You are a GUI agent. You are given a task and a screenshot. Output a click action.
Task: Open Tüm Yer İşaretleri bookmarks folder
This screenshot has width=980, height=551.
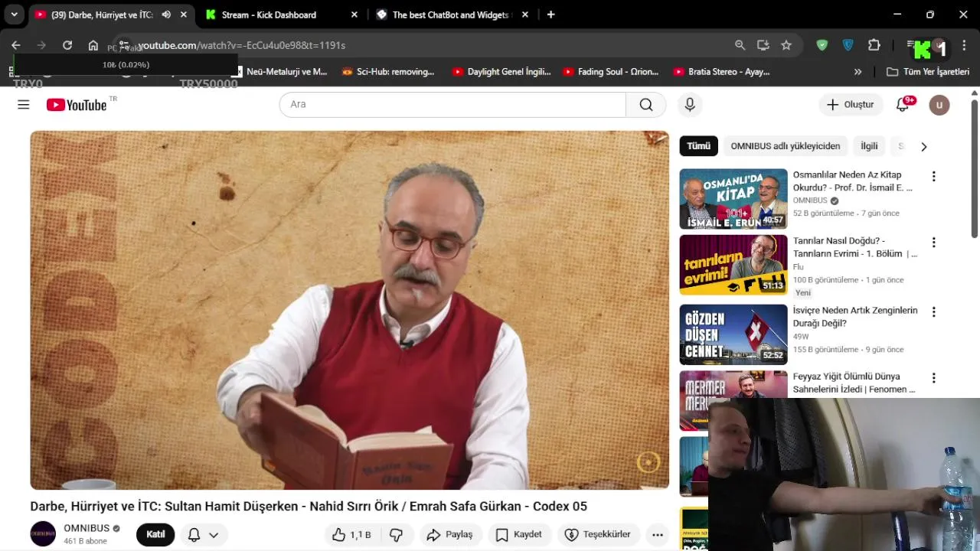point(928,72)
